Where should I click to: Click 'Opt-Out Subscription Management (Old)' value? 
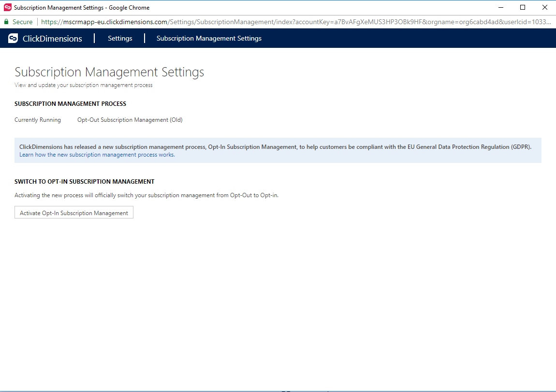[x=130, y=120]
